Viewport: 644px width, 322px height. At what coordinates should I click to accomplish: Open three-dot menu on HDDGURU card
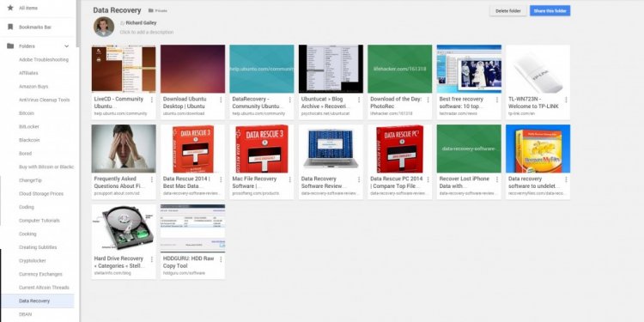221,259
